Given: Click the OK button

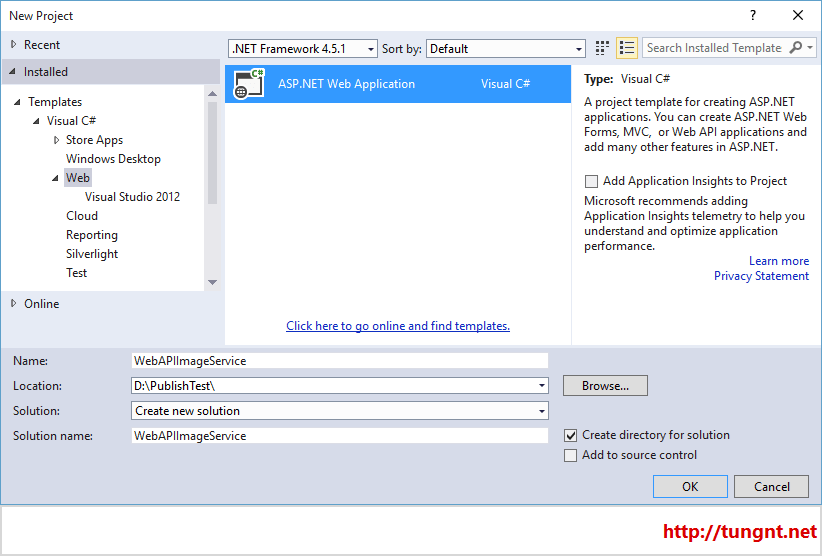Looking at the screenshot, I should (690, 487).
